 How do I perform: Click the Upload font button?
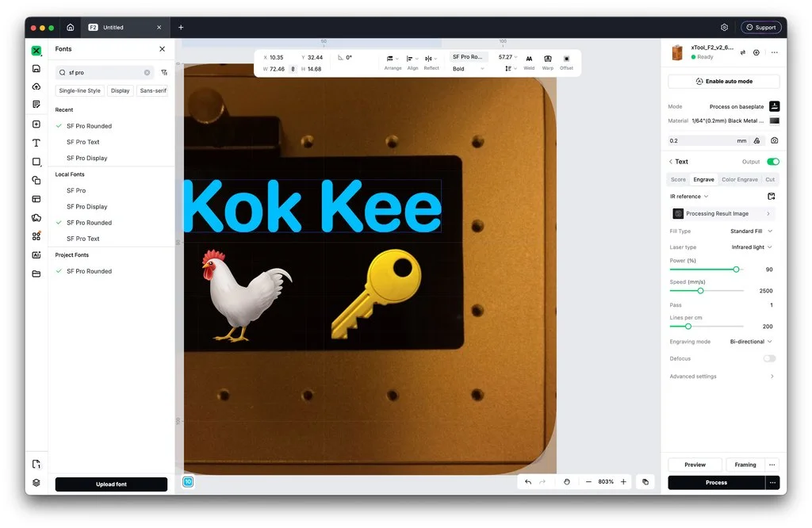(111, 484)
